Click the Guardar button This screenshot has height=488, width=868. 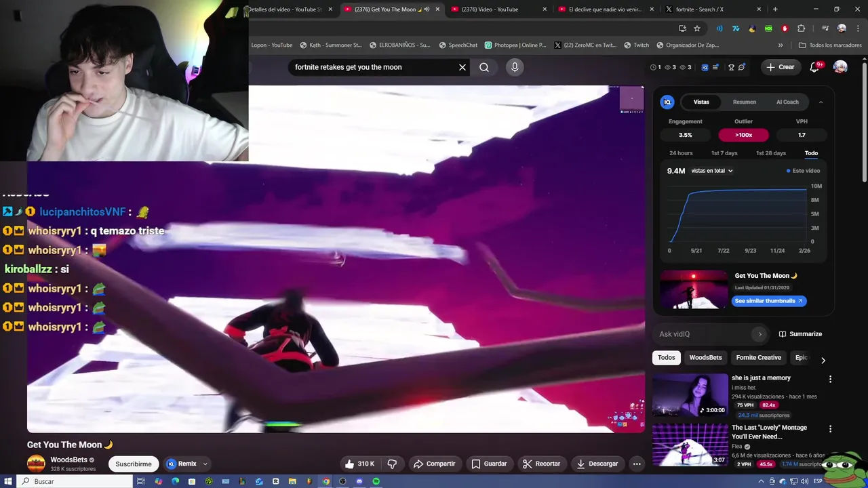click(x=489, y=464)
